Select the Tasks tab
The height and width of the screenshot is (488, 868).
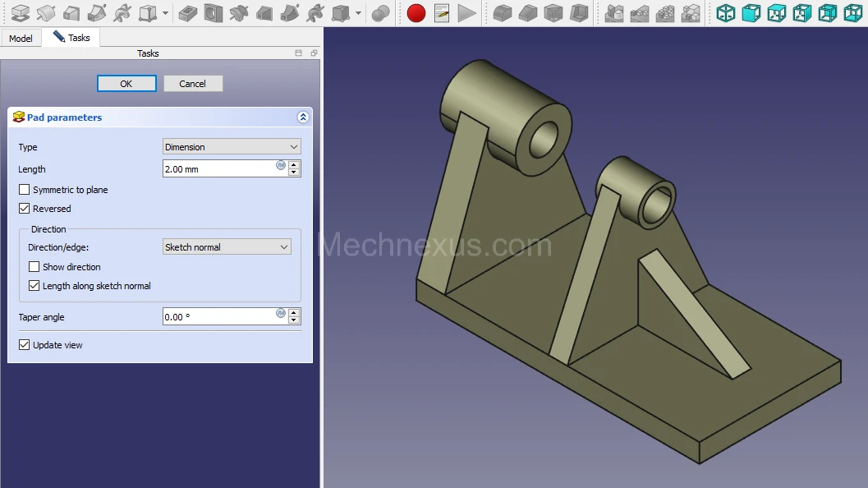(x=71, y=38)
